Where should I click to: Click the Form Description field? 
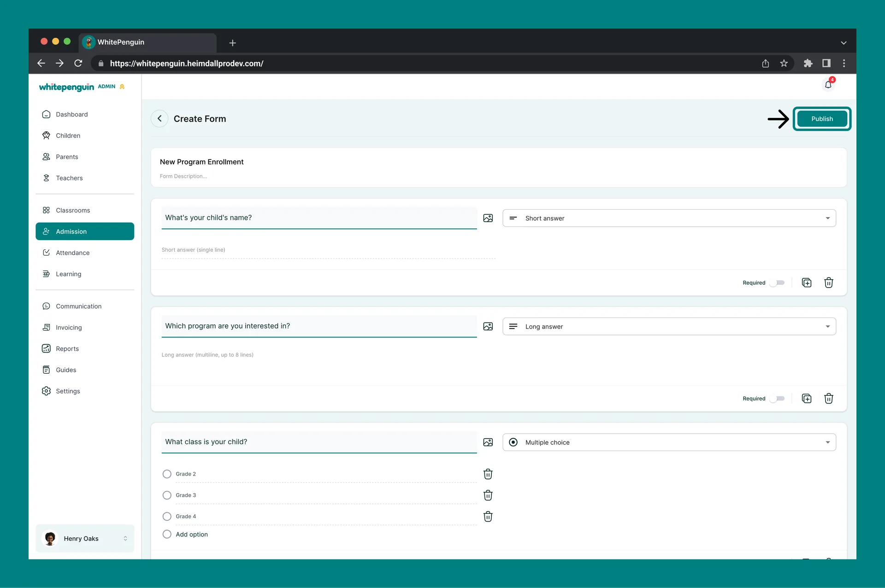(x=183, y=176)
